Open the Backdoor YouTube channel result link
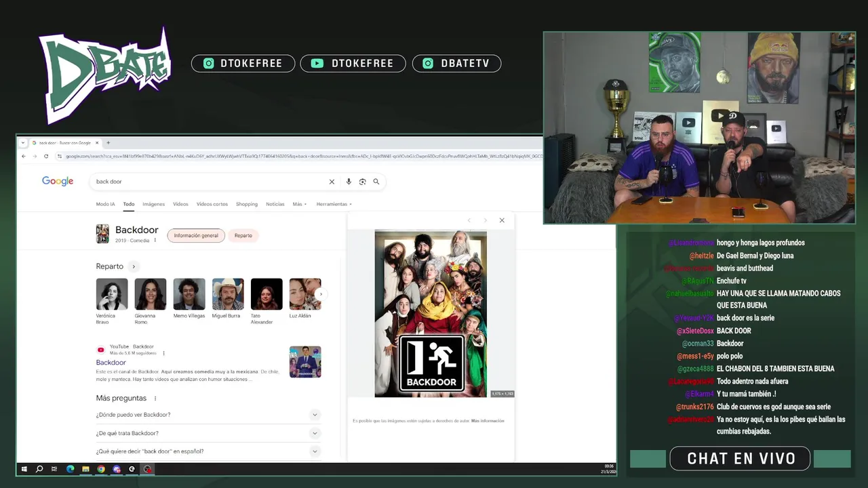This screenshot has height=488, width=868. (111, 363)
